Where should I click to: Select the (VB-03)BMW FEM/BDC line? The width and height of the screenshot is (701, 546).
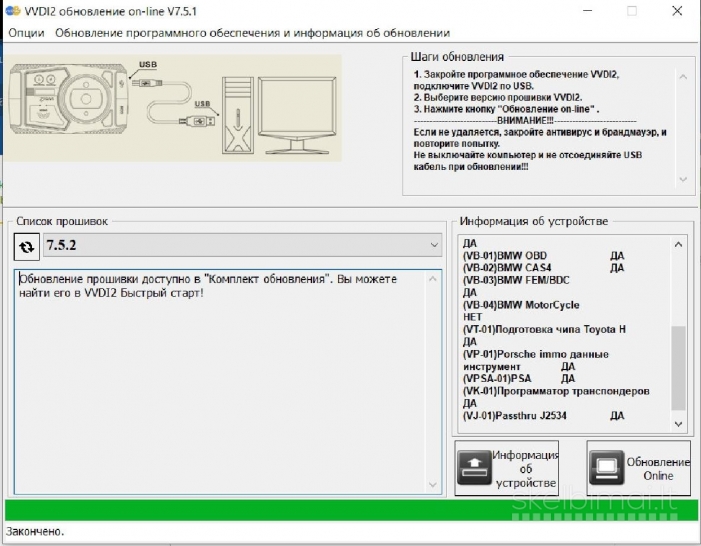pos(516,280)
